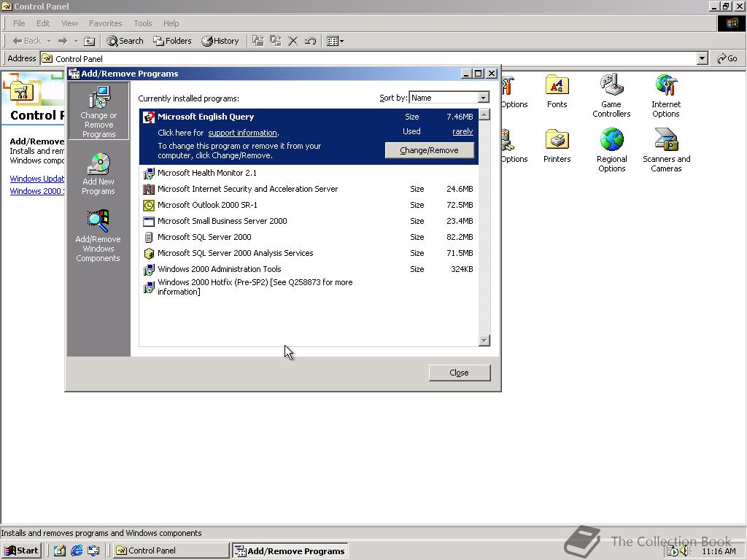747x560 pixels.
Task: Open Printers in Control Panel
Action: pyautogui.click(x=557, y=146)
